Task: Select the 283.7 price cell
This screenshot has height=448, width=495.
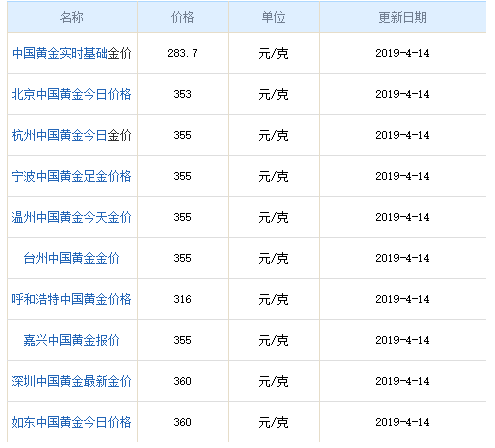Action: 183,53
